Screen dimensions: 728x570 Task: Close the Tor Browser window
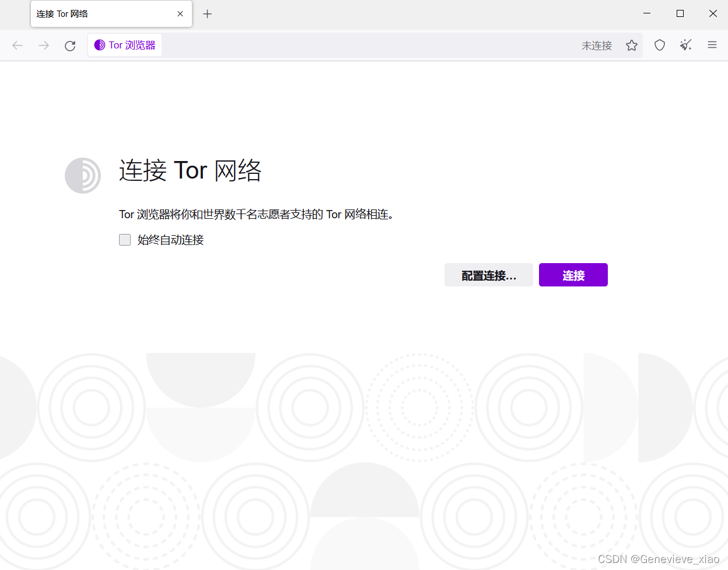tap(713, 13)
